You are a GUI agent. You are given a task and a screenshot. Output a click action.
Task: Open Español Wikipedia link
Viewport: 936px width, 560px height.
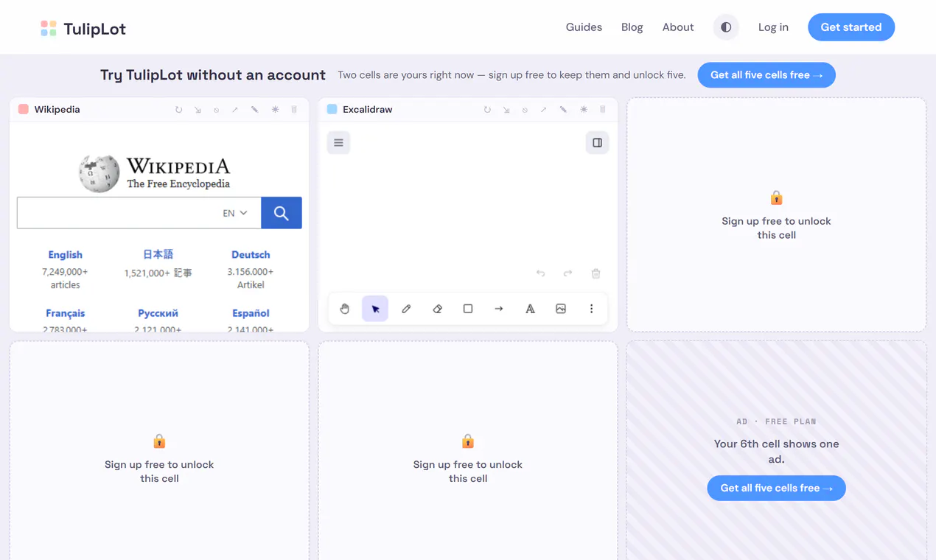(251, 313)
